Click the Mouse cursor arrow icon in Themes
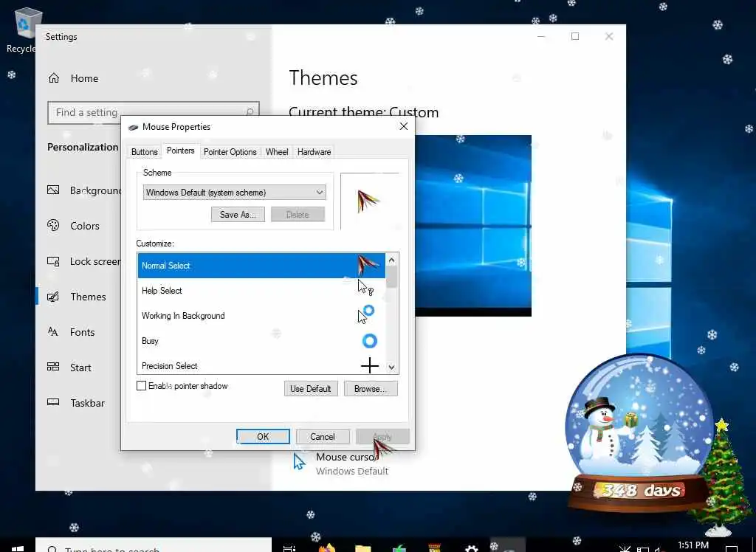756x552 pixels. coord(299,461)
